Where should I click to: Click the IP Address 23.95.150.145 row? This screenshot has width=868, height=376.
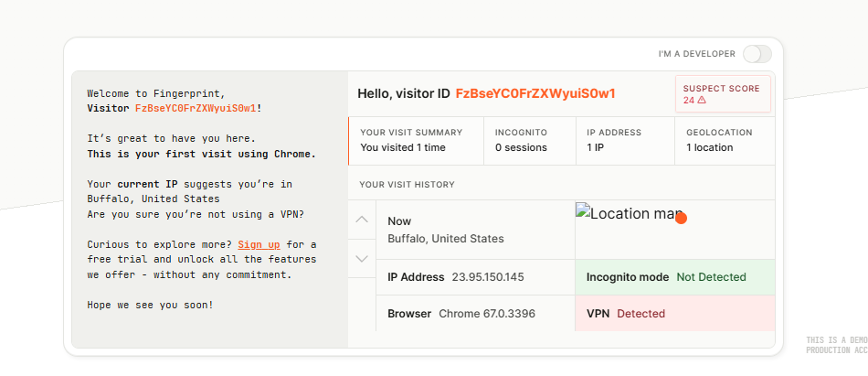coord(475,277)
